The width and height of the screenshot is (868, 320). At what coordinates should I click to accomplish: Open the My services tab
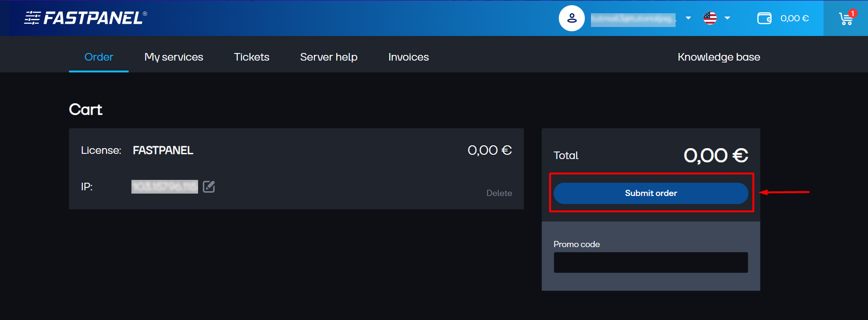point(174,57)
